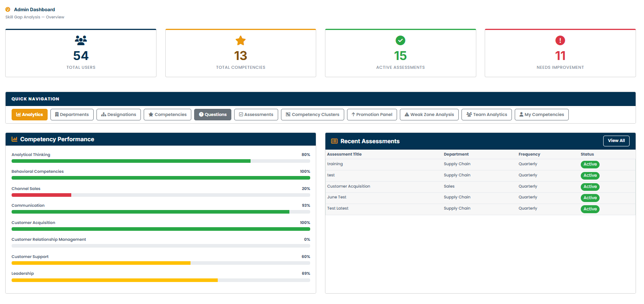Click the Needs Improvement exclamation icon
644x304 pixels.
click(x=560, y=40)
